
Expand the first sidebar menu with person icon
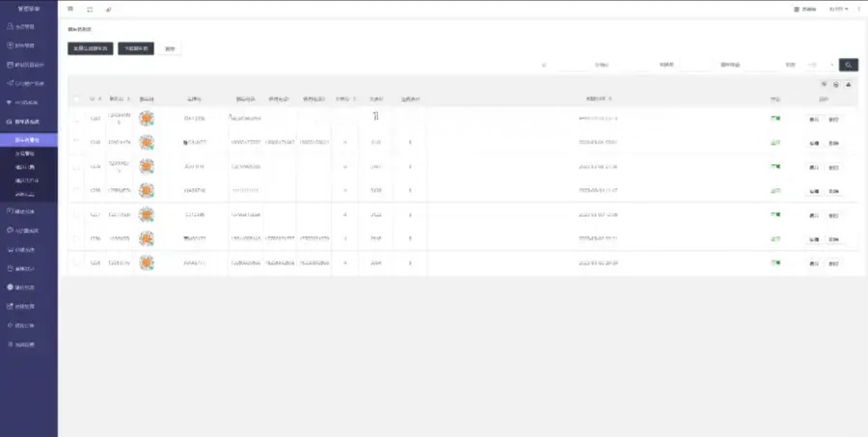pos(28,27)
